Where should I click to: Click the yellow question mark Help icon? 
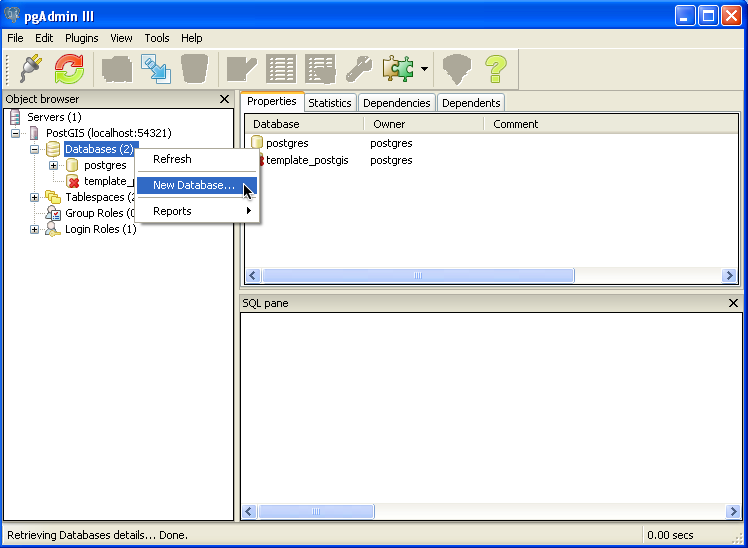pos(496,69)
